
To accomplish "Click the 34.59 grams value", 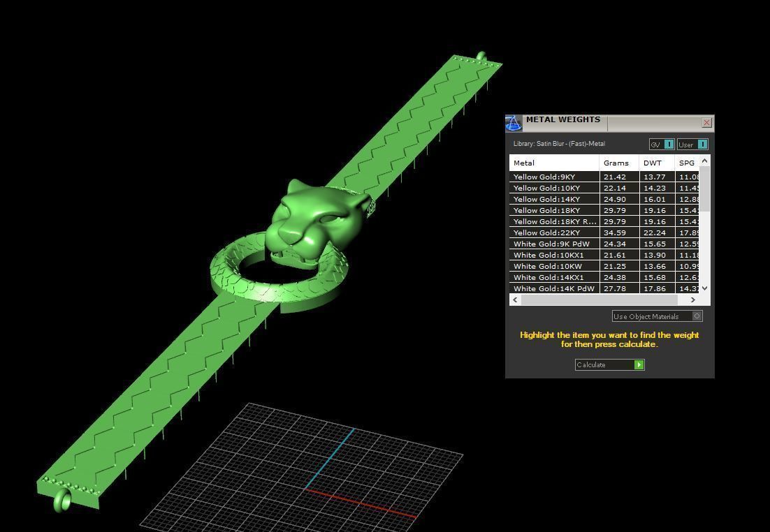I will [615, 232].
